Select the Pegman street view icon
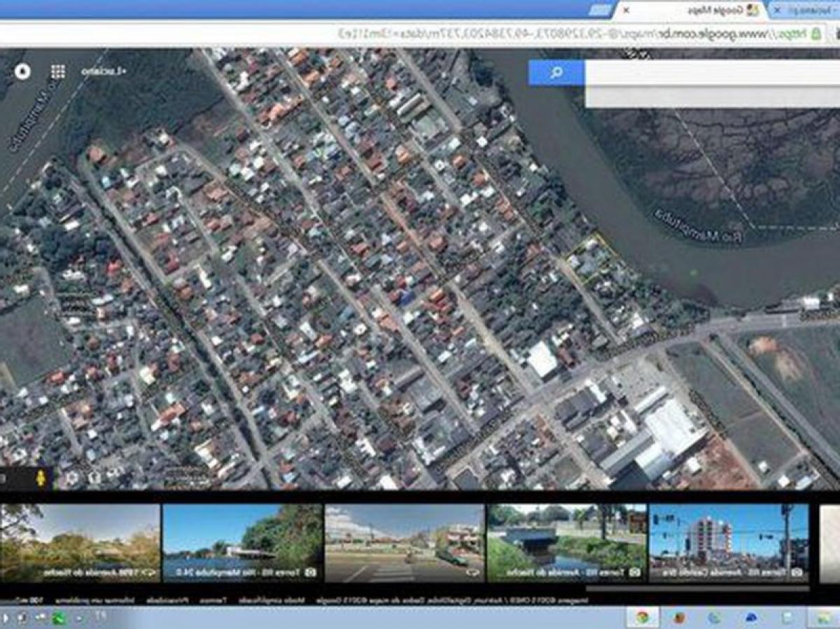The width and height of the screenshot is (840, 629). tap(41, 476)
